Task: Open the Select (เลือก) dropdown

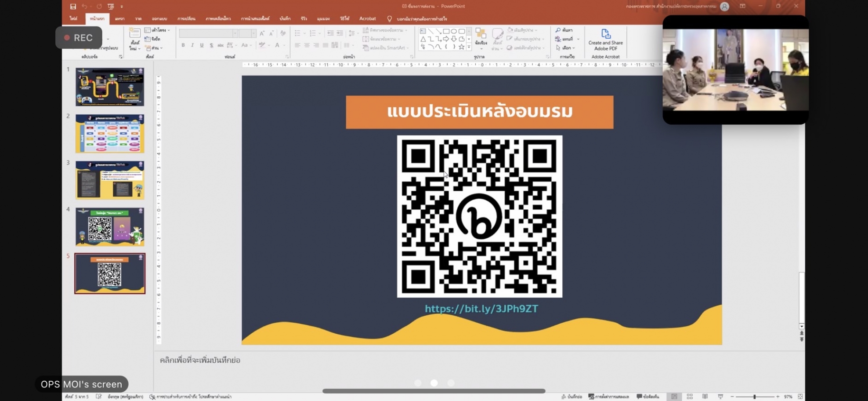Action: tap(565, 48)
